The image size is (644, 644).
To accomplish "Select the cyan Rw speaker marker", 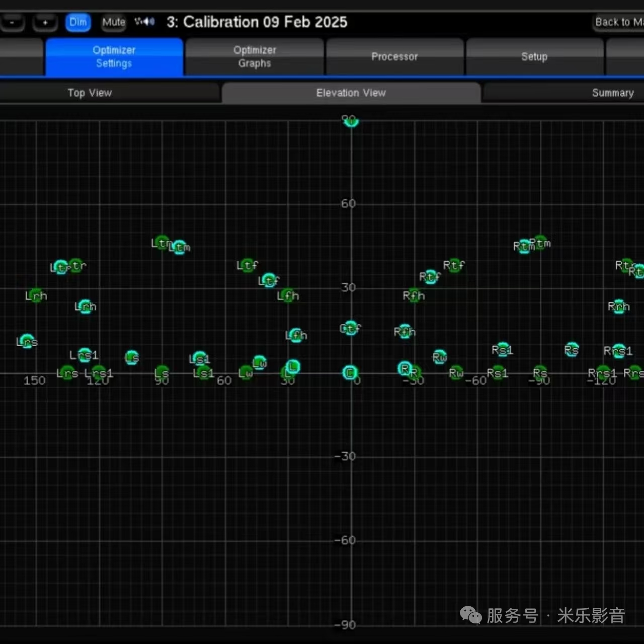I will pyautogui.click(x=439, y=357).
